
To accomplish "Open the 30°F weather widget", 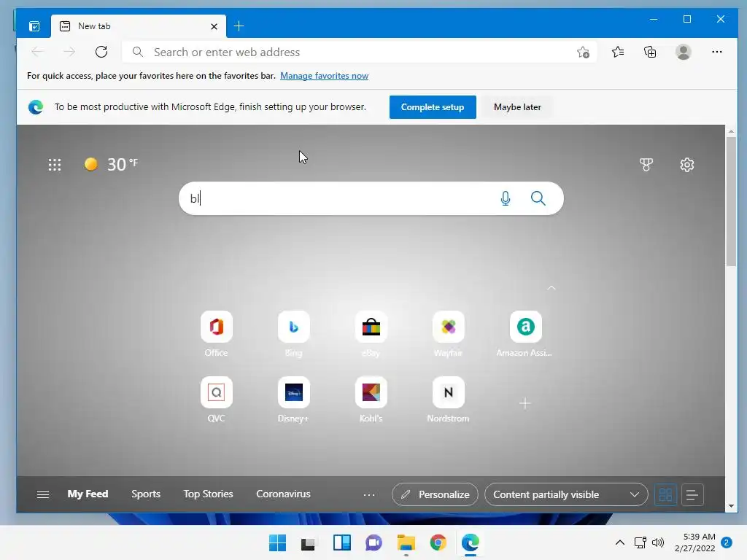I will click(x=111, y=164).
